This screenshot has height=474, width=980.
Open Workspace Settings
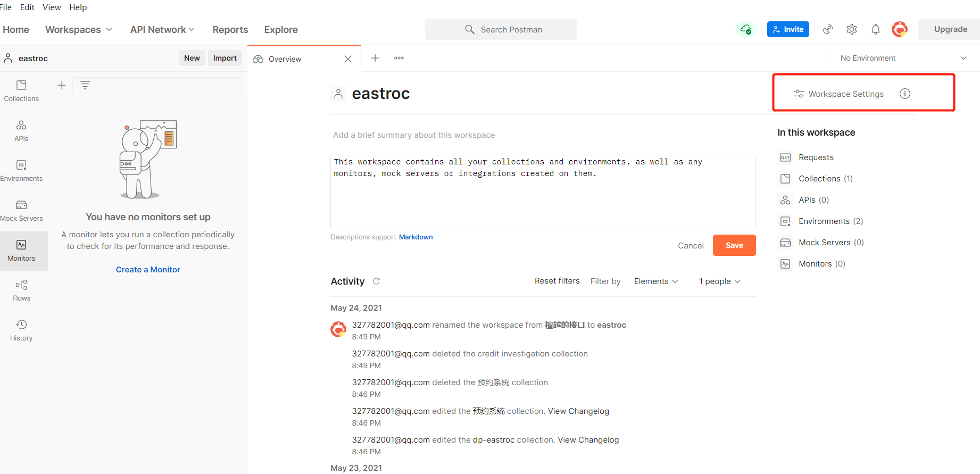pyautogui.click(x=839, y=94)
